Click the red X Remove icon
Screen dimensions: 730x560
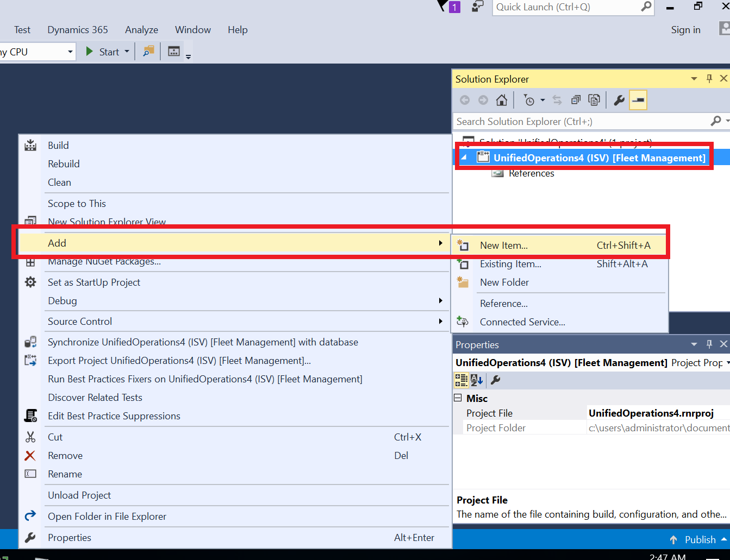tap(30, 455)
